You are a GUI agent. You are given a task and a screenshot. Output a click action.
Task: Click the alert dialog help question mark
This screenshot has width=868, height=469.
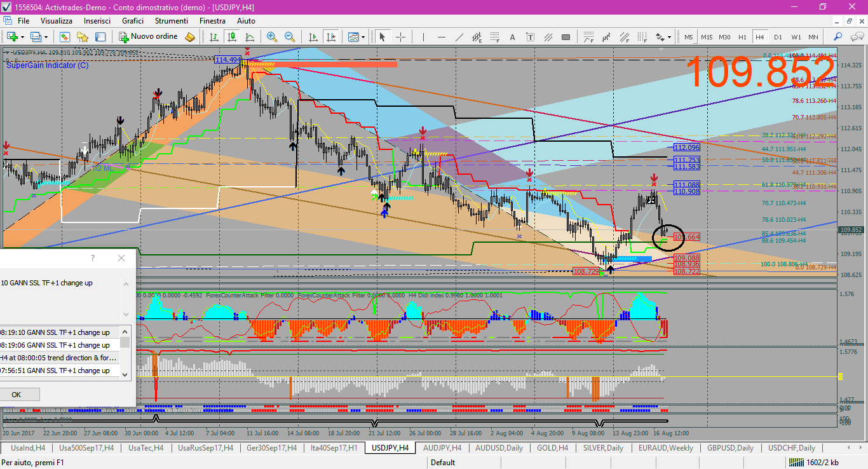coord(93,258)
